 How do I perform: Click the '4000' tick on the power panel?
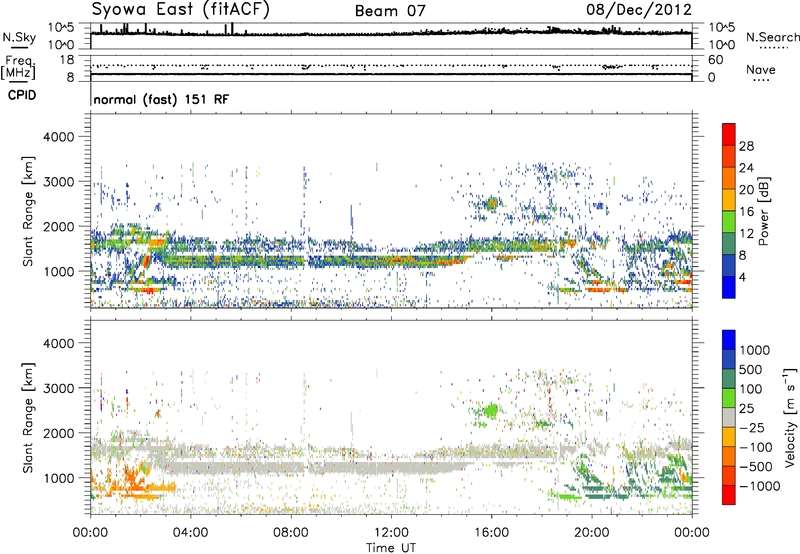click(58, 137)
